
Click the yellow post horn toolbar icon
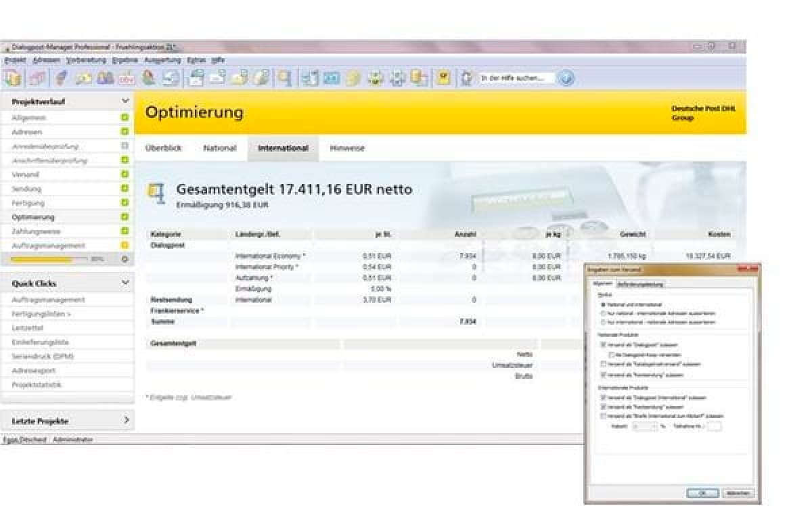click(x=443, y=78)
